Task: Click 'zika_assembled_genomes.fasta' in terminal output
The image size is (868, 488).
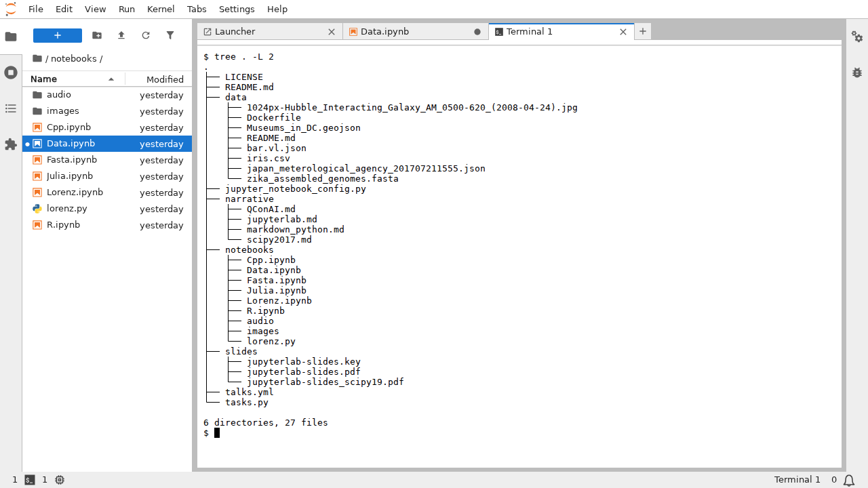Action: [x=323, y=178]
